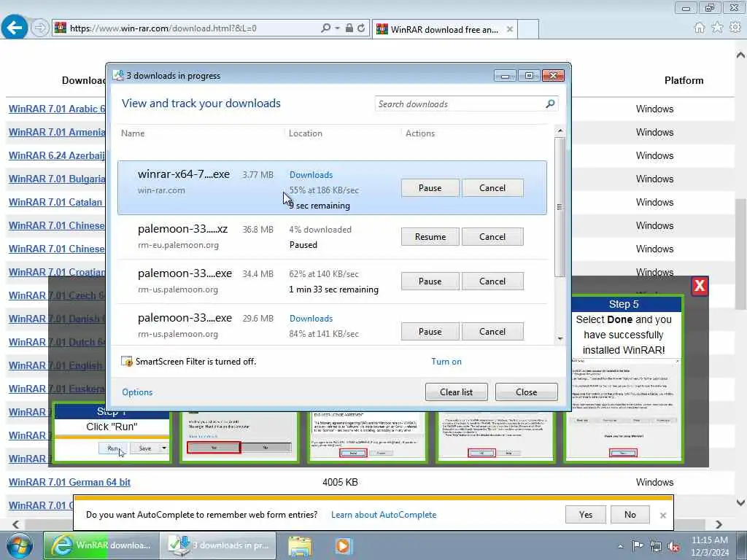Click Yes on the AutoComplete prompt
This screenshot has height=560, width=747.
[x=586, y=514]
